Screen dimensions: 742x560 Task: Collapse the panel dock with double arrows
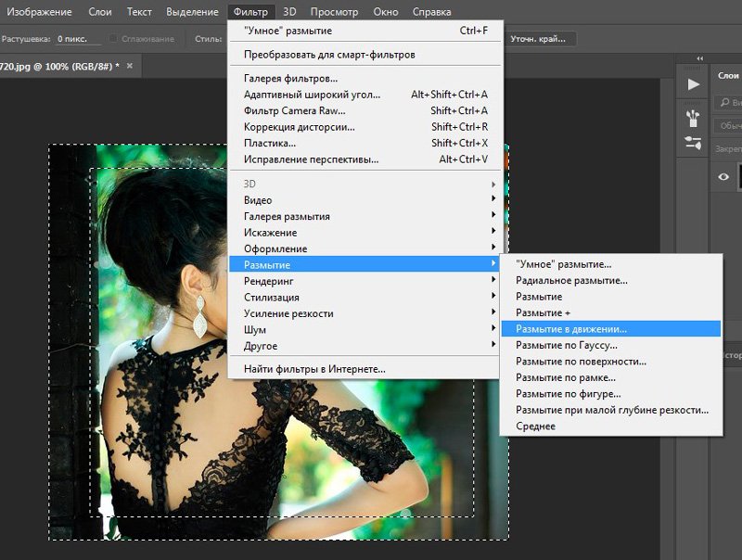pos(699,58)
